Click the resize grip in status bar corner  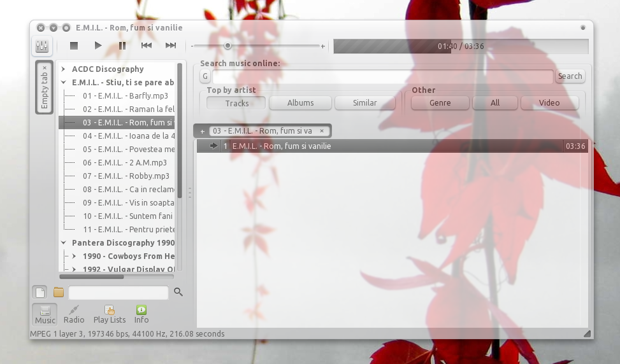pos(587,334)
